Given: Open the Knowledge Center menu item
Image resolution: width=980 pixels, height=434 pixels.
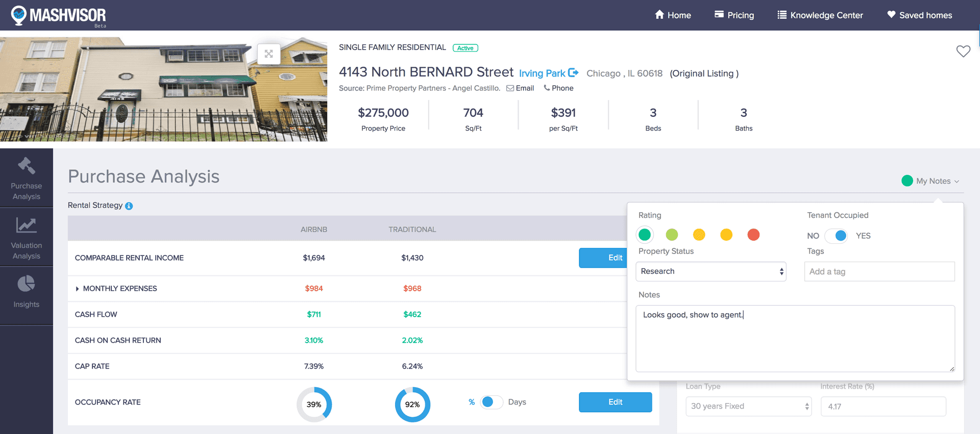Looking at the screenshot, I should point(820,15).
